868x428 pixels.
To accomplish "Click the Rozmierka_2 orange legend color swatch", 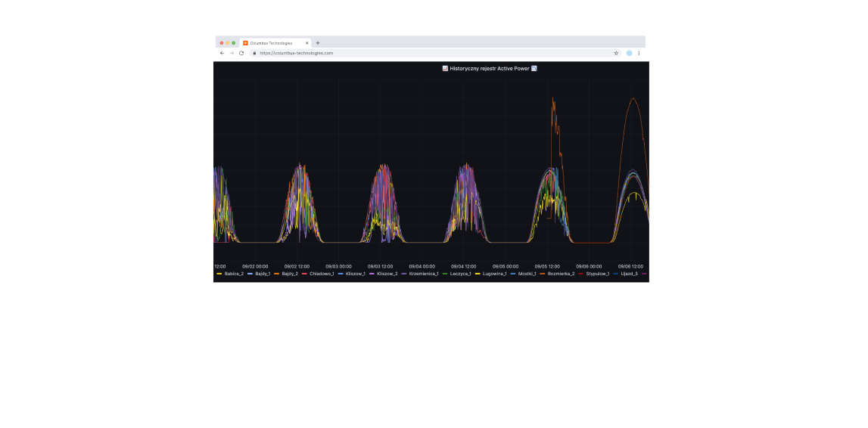I will coord(543,274).
